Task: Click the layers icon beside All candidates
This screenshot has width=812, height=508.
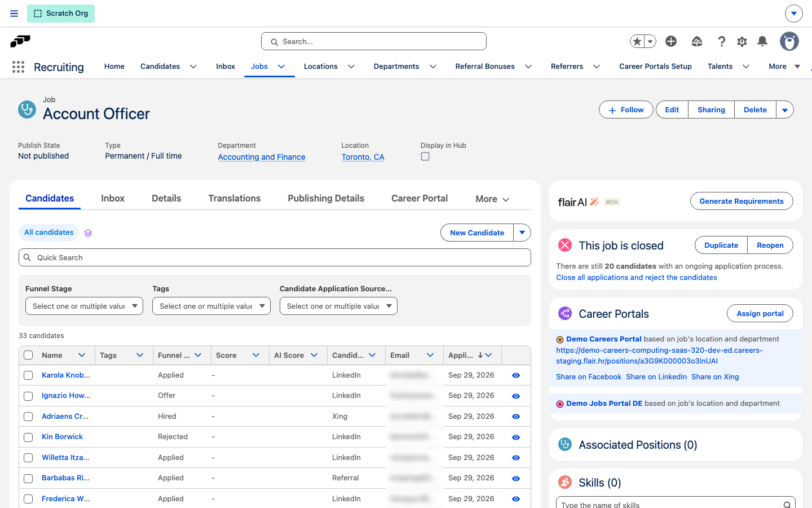Action: tap(88, 233)
